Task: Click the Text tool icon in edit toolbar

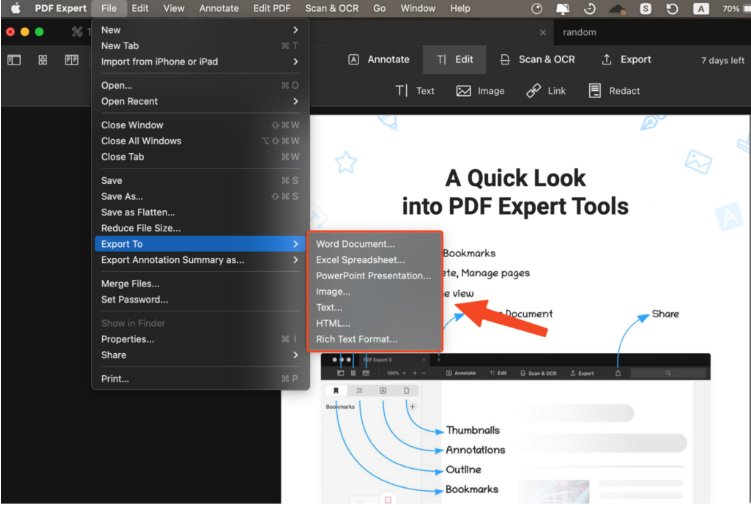Action: (403, 91)
